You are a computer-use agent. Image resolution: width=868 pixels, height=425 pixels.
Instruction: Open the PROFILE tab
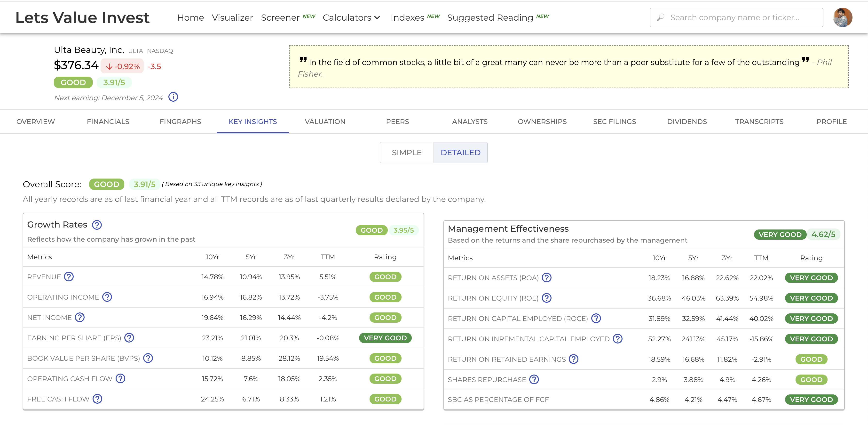tap(832, 122)
